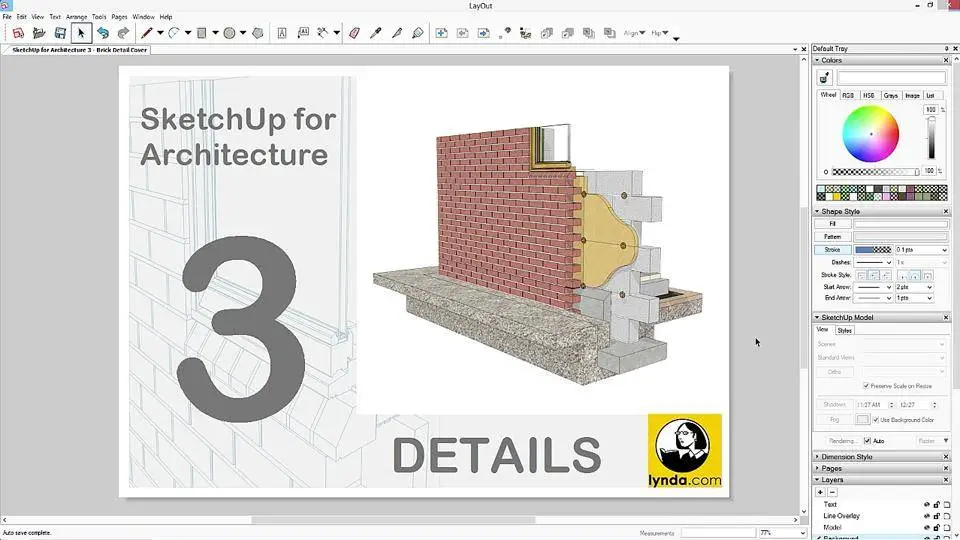Select the Circle tool
The image size is (960, 540).
tap(230, 33)
